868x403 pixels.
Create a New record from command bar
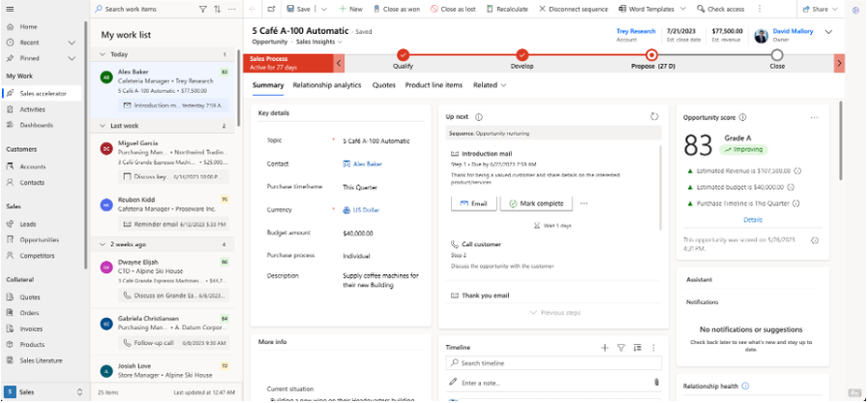[x=350, y=9]
